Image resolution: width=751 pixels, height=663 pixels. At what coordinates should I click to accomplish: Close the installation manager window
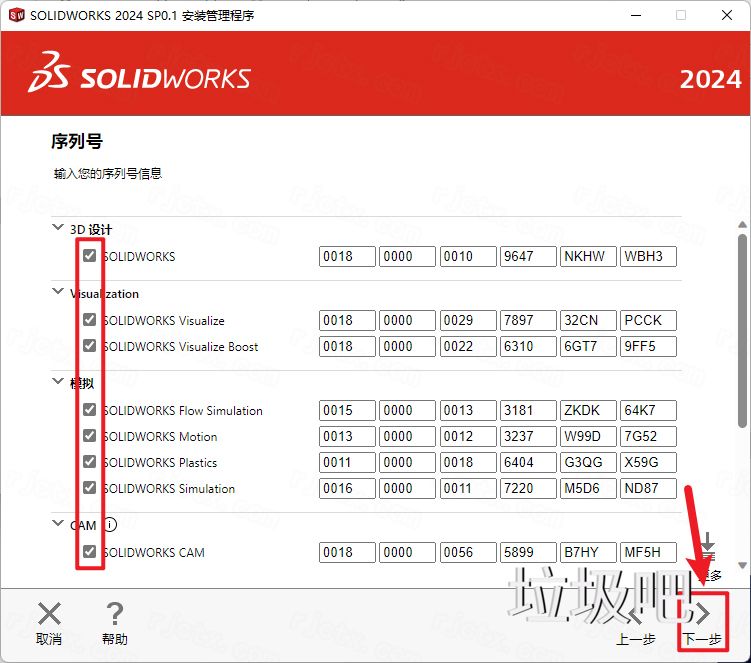(x=727, y=15)
